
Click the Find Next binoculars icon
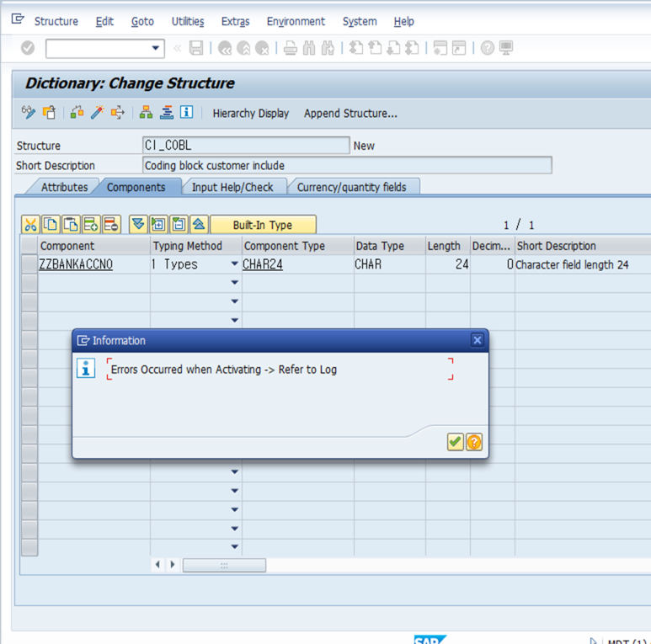[328, 49]
